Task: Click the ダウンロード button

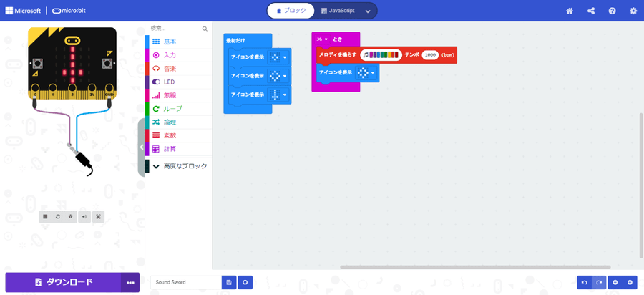Action: coord(63,282)
